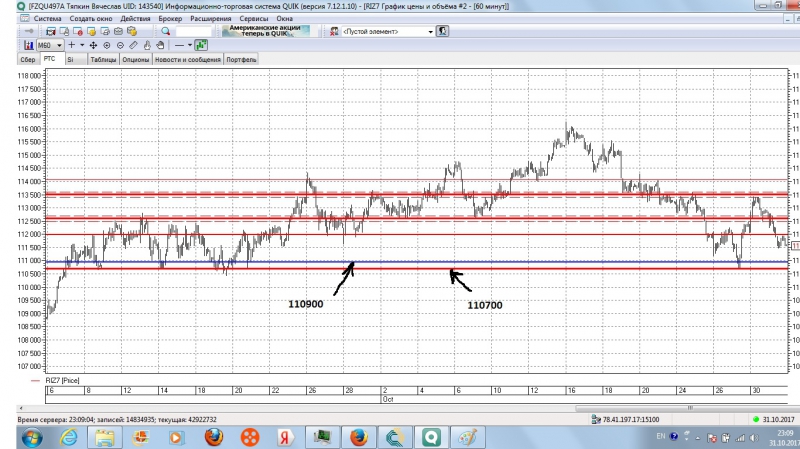Click the crosshair move tool in chart toolbar
The height and width of the screenshot is (449, 800).
(93, 45)
